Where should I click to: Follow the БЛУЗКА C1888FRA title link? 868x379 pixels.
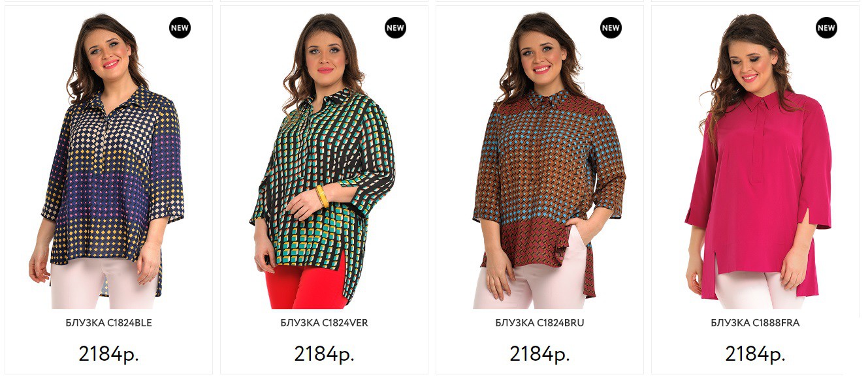click(755, 323)
